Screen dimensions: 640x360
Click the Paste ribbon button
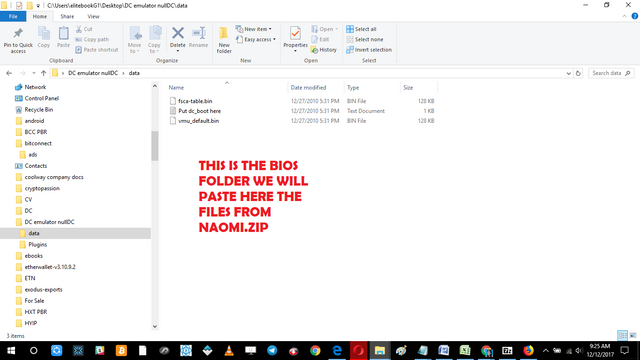coord(63,37)
